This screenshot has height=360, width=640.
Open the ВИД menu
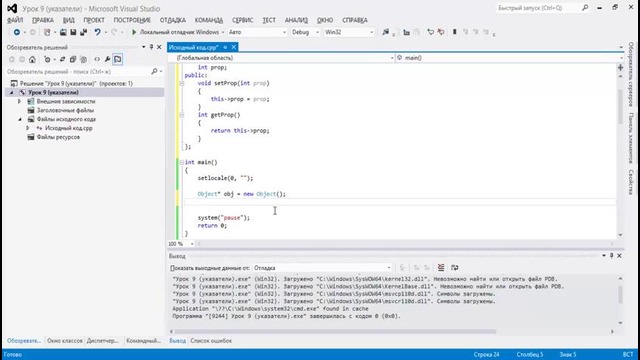coord(69,20)
